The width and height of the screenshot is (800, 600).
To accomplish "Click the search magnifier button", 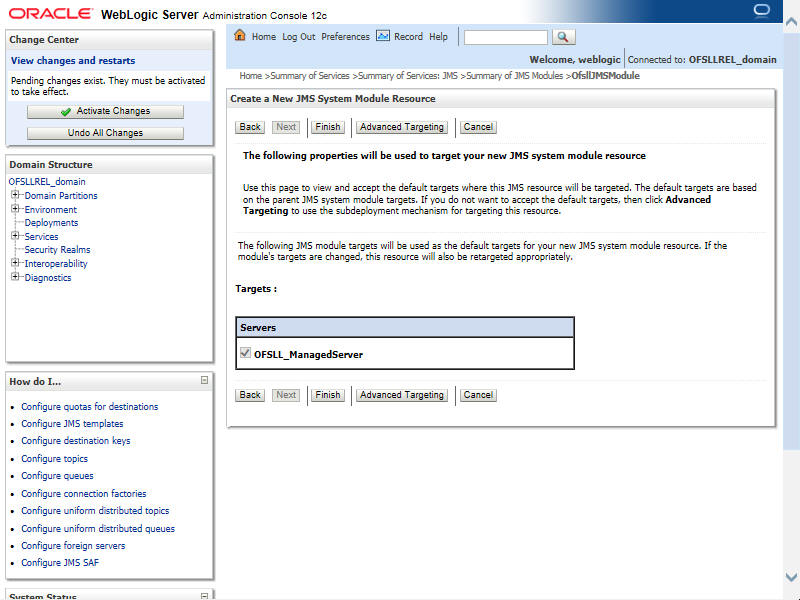I will [563, 37].
